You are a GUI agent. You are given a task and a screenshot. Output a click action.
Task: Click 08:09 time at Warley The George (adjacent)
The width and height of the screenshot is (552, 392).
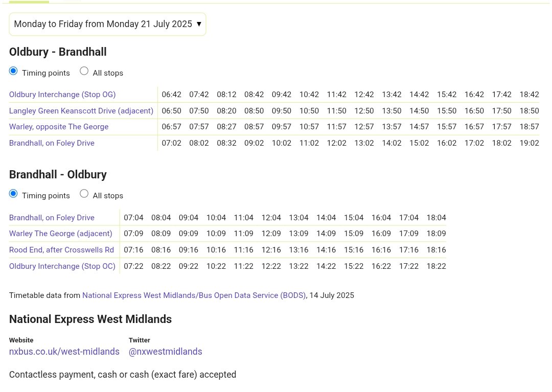[x=161, y=234]
